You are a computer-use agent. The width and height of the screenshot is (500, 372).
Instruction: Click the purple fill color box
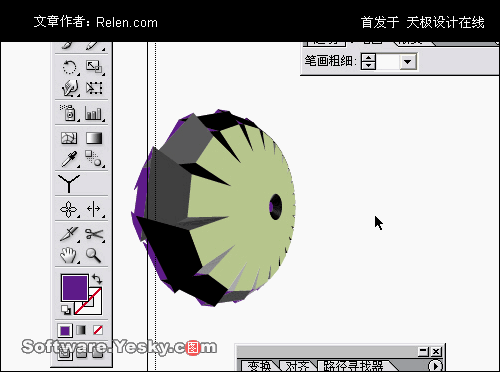pos(74,287)
